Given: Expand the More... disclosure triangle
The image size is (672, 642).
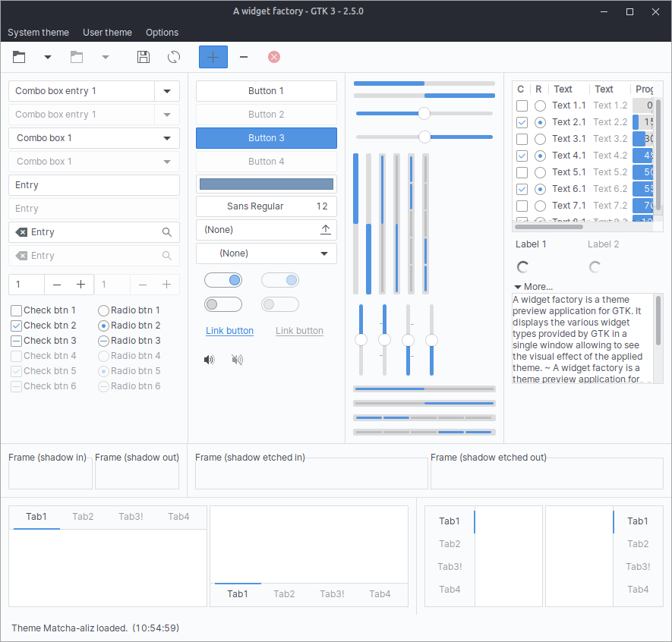Looking at the screenshot, I should pyautogui.click(x=518, y=287).
